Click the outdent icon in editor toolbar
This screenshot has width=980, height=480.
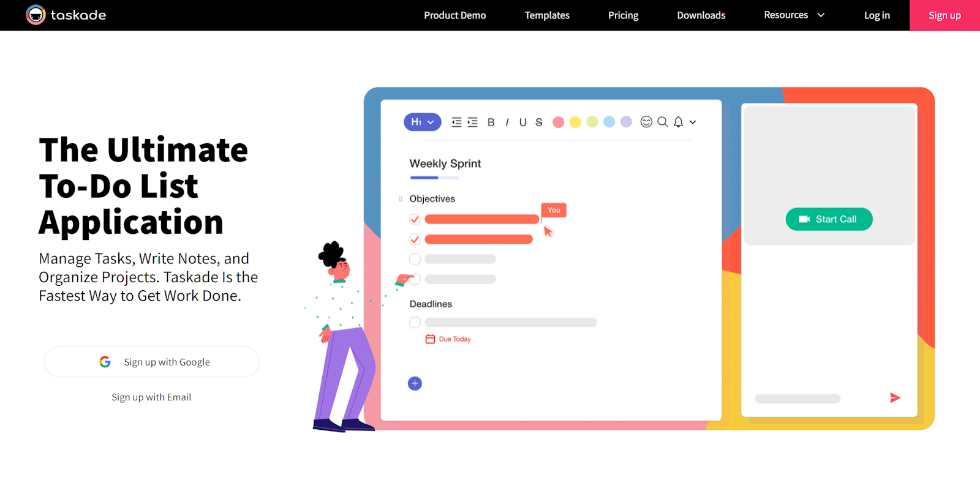point(456,122)
